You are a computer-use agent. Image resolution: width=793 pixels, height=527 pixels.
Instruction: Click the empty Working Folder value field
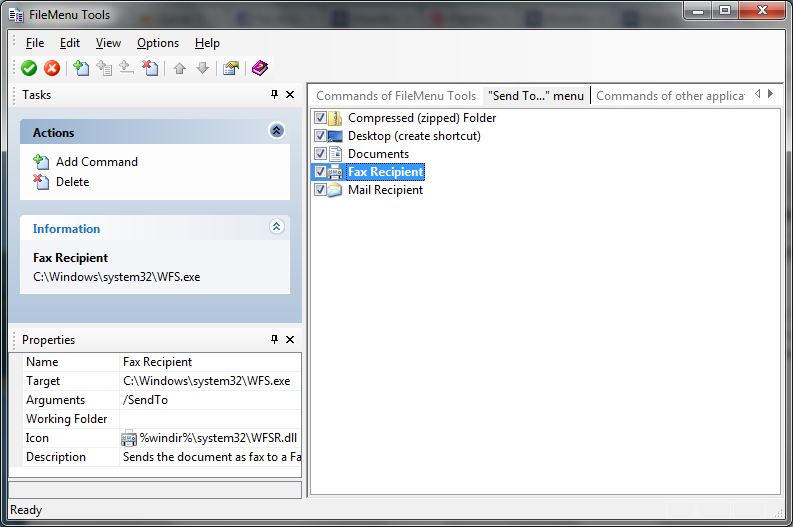click(210, 419)
